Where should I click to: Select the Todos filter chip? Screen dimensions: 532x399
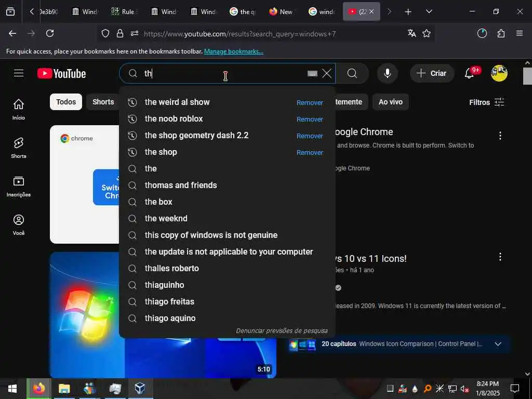66,102
